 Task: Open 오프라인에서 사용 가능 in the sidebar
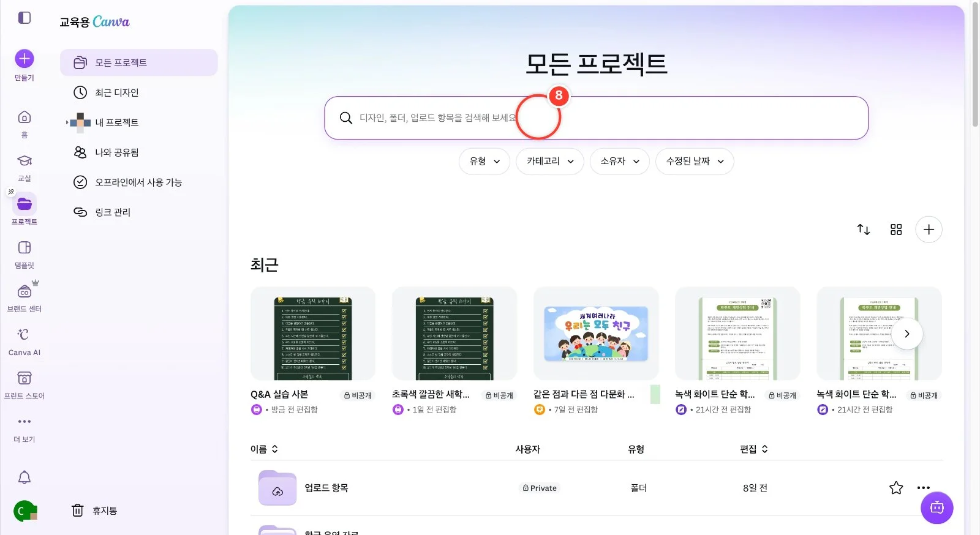pyautogui.click(x=139, y=182)
